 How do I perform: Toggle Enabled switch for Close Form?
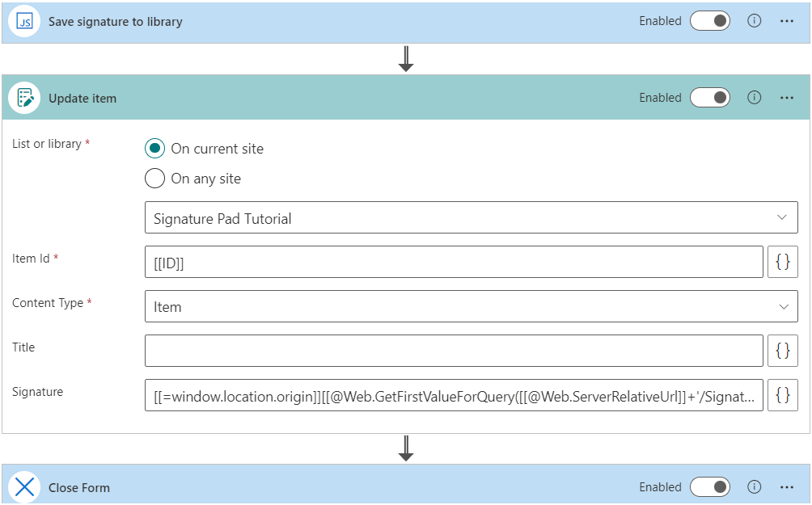pyautogui.click(x=709, y=487)
